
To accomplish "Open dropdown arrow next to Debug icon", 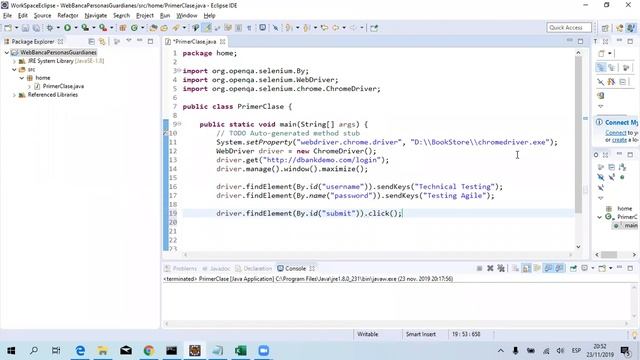I will click(x=58, y=28).
